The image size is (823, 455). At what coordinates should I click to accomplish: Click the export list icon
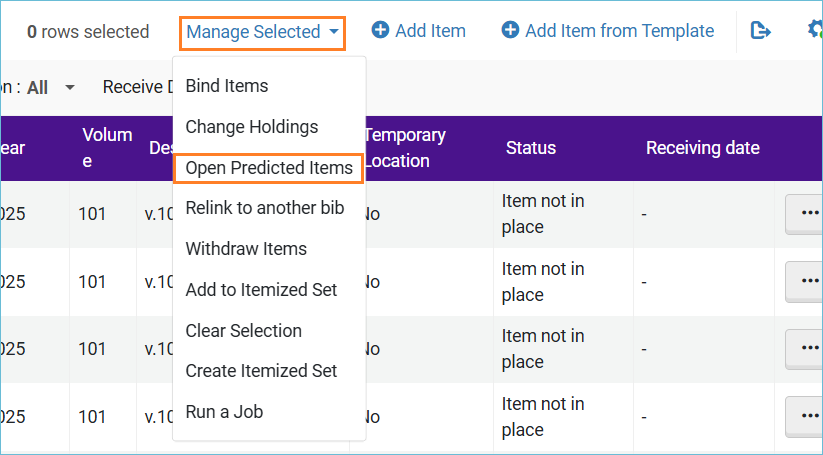(760, 31)
